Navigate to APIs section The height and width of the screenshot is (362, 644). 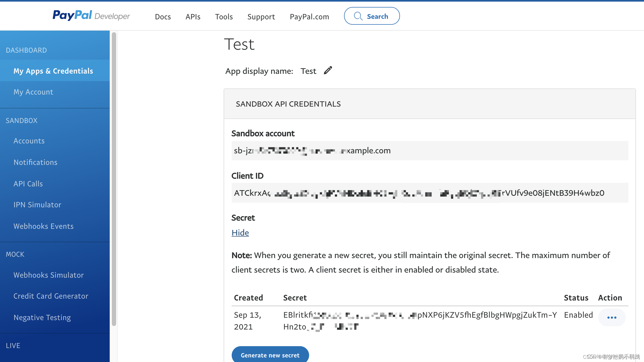(x=193, y=16)
